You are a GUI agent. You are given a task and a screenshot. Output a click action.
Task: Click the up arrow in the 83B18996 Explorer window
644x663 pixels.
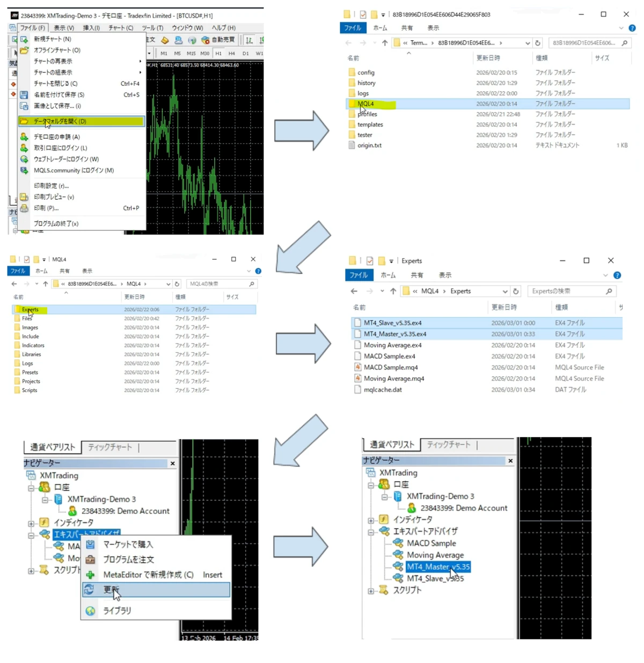tap(384, 43)
